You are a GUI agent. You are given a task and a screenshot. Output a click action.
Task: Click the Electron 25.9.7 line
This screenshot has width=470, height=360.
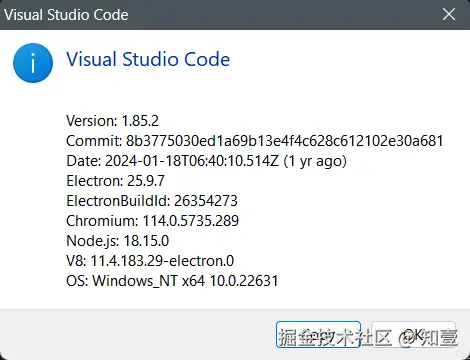click(115, 181)
